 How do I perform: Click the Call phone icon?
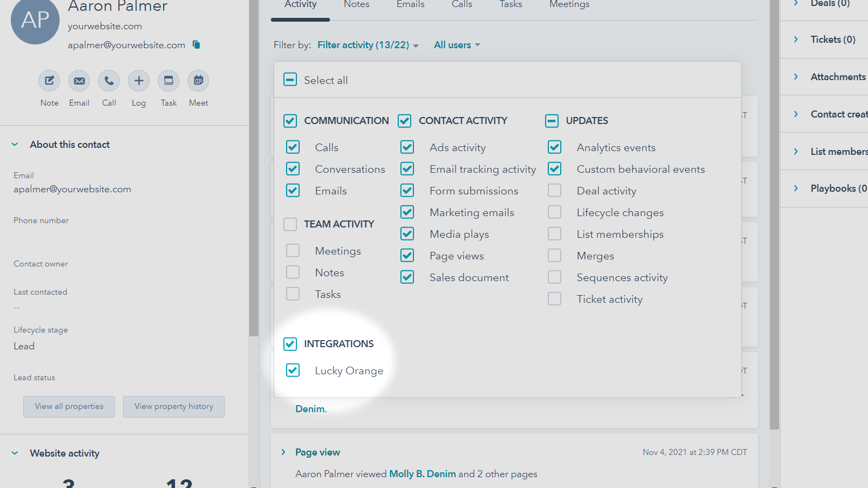click(x=109, y=81)
